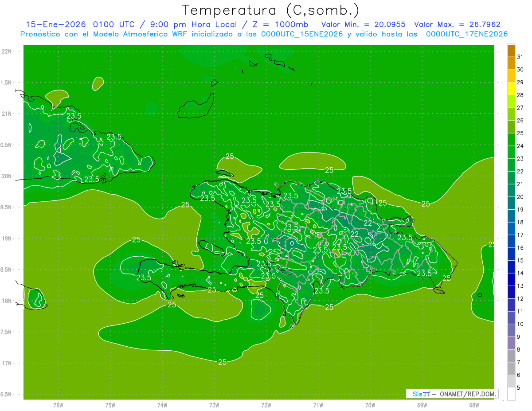Click the legend value label 31
532x411 pixels.
click(520, 57)
